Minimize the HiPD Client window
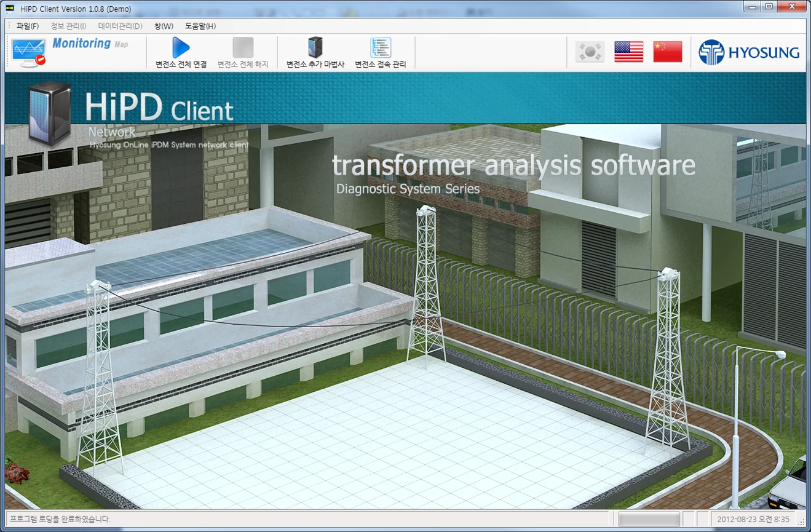Viewport: 811px width, 532px height. (x=752, y=6)
